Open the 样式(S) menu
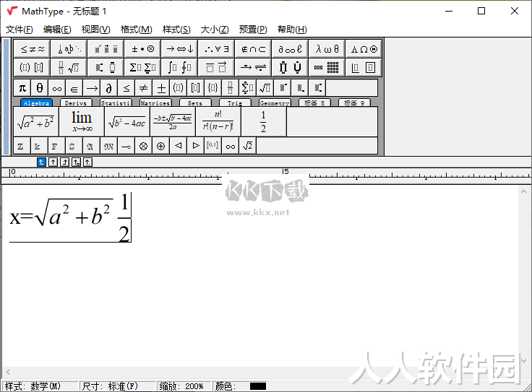 pos(176,30)
